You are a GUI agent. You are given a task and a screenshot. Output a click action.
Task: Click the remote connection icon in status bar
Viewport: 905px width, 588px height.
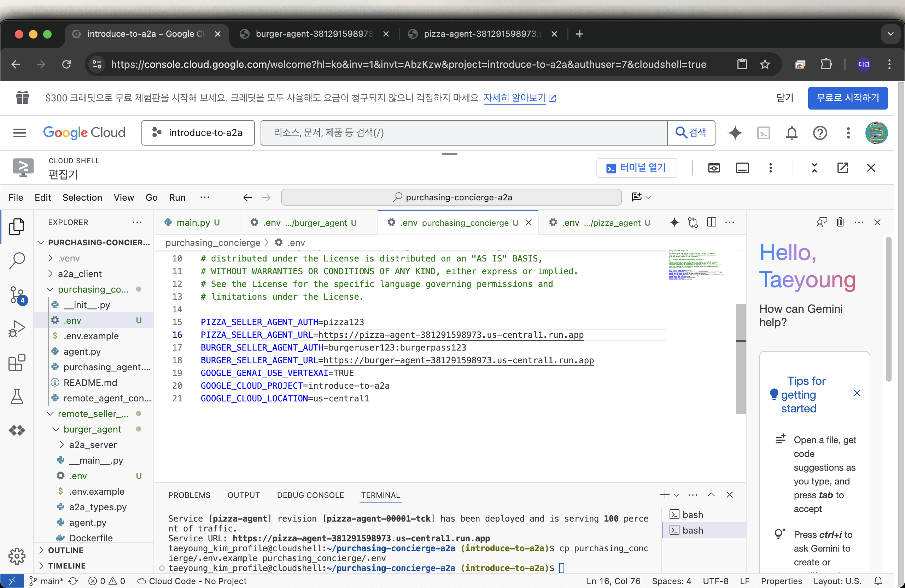click(x=12, y=581)
